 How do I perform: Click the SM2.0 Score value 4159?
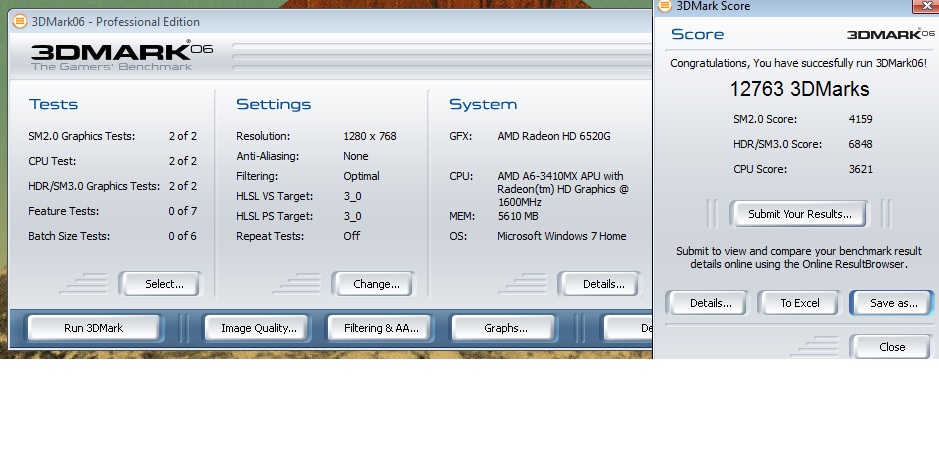(x=860, y=119)
